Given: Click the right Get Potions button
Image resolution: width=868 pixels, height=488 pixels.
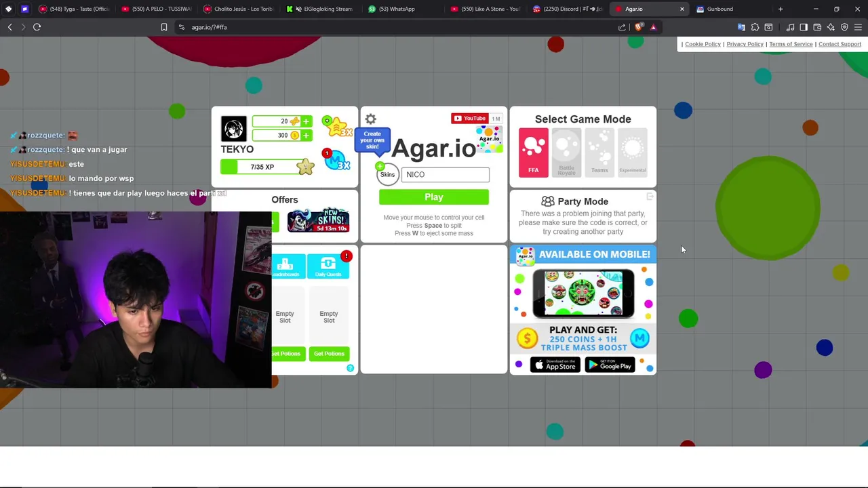Looking at the screenshot, I should click(329, 354).
